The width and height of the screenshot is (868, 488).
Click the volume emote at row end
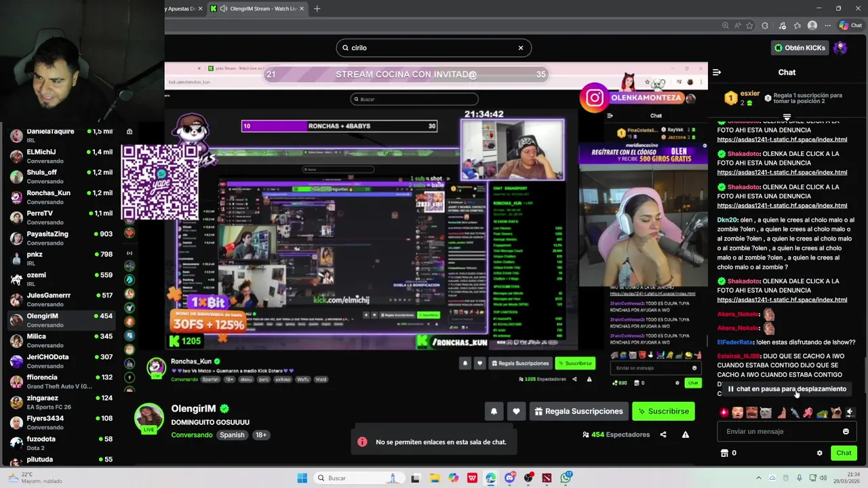click(850, 412)
